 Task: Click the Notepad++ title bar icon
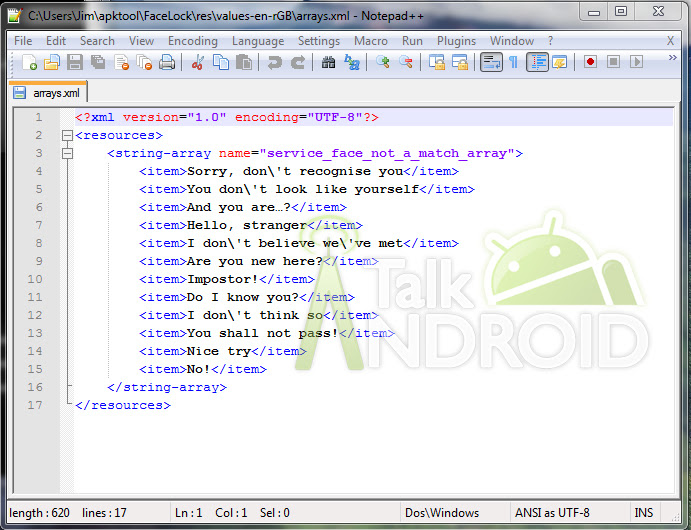coord(15,15)
